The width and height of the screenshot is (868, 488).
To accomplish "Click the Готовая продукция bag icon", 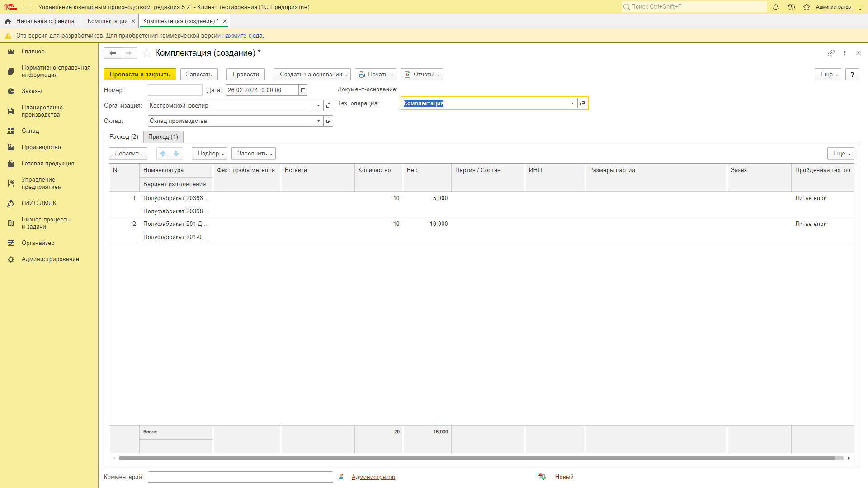I will pyautogui.click(x=11, y=164).
